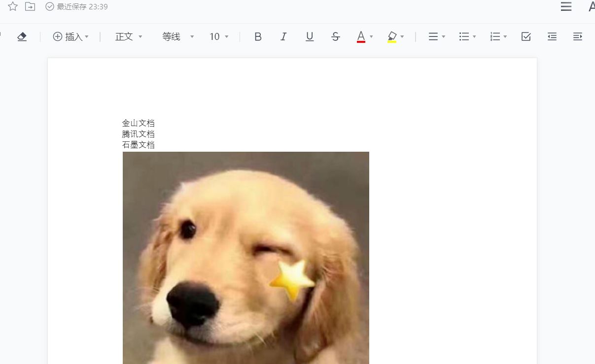Click the last saved status checkmark icon
This screenshot has height=364, width=595.
(50, 6)
